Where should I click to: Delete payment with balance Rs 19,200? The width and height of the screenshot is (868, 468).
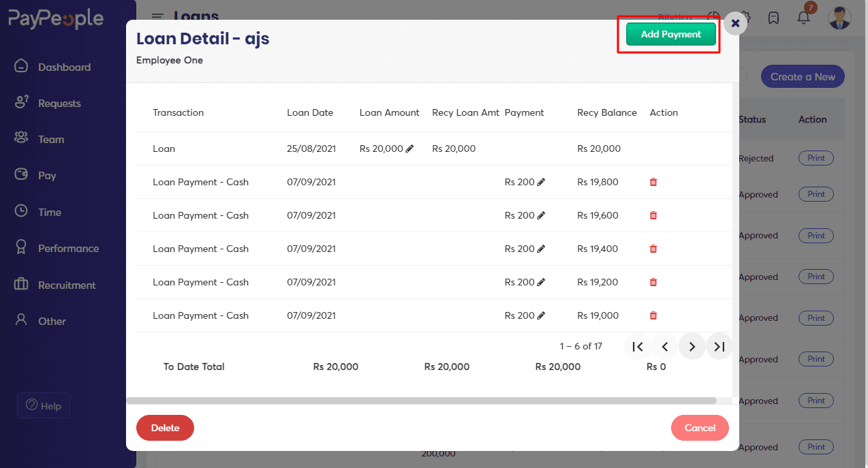pyautogui.click(x=653, y=282)
